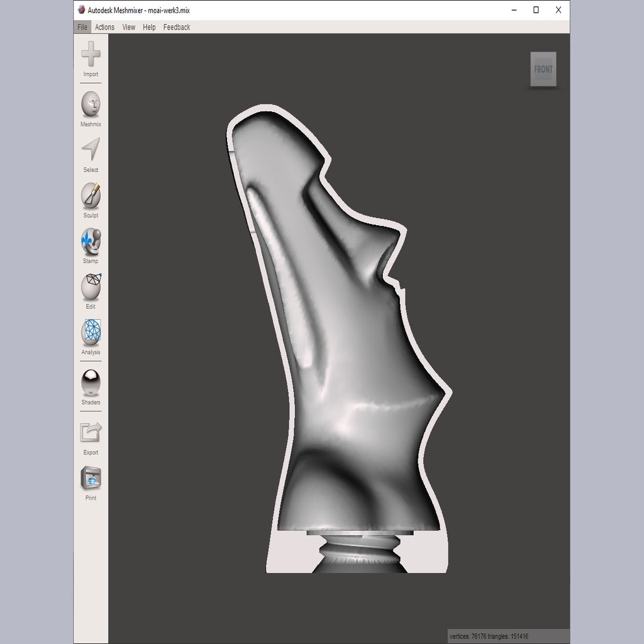Click the Meshmixer app logo in title bar
Screen dimensions: 644x644
click(81, 10)
